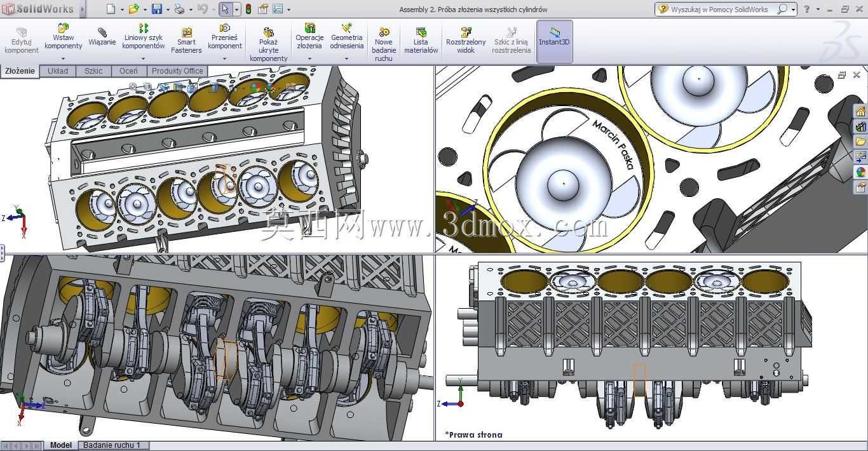Open Custom Properties icon in task pane
Viewport: 868px width, 451px height.
tap(860, 187)
